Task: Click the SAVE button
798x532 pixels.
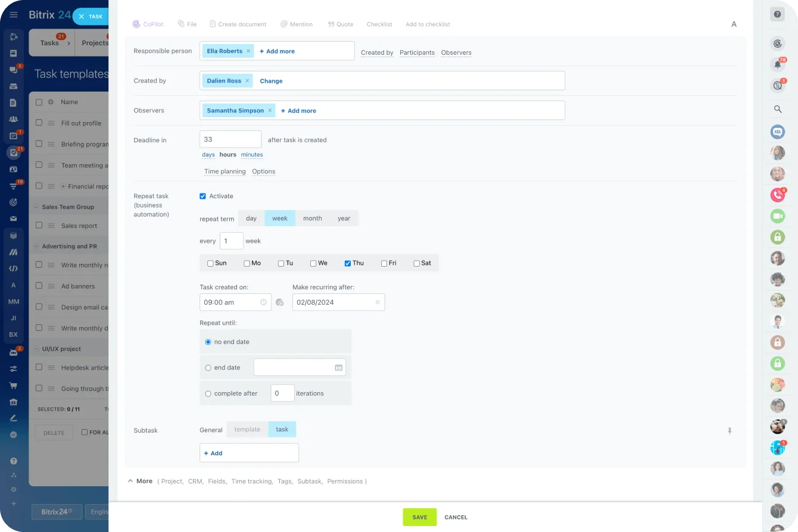Action: [419, 517]
